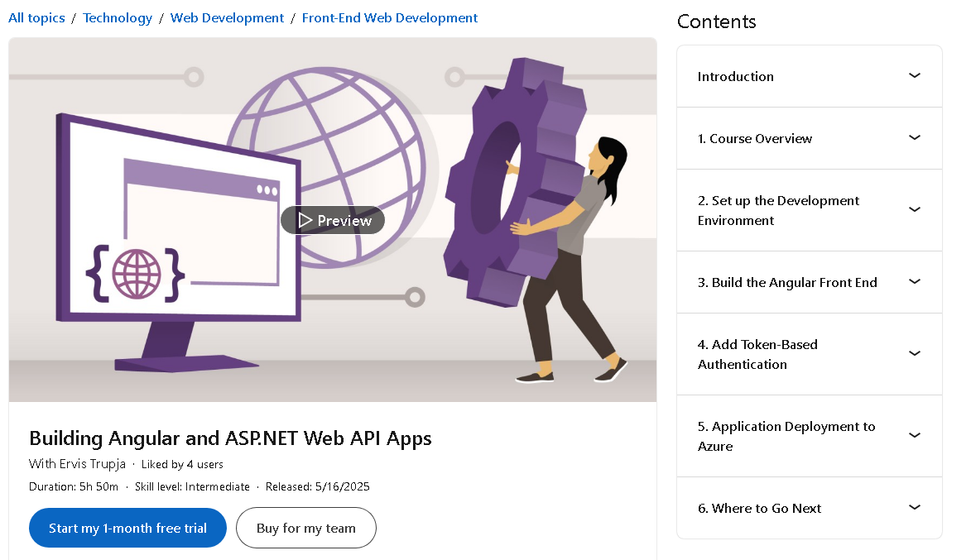
Task: Click instructor name Ervis Trupja
Action: (x=92, y=463)
